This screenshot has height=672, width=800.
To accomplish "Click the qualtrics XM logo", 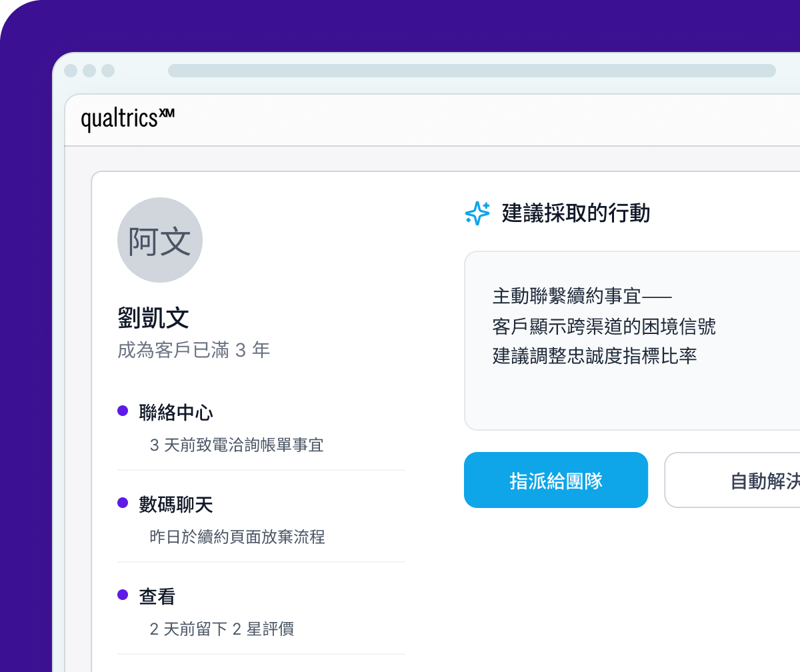I will 128,120.
